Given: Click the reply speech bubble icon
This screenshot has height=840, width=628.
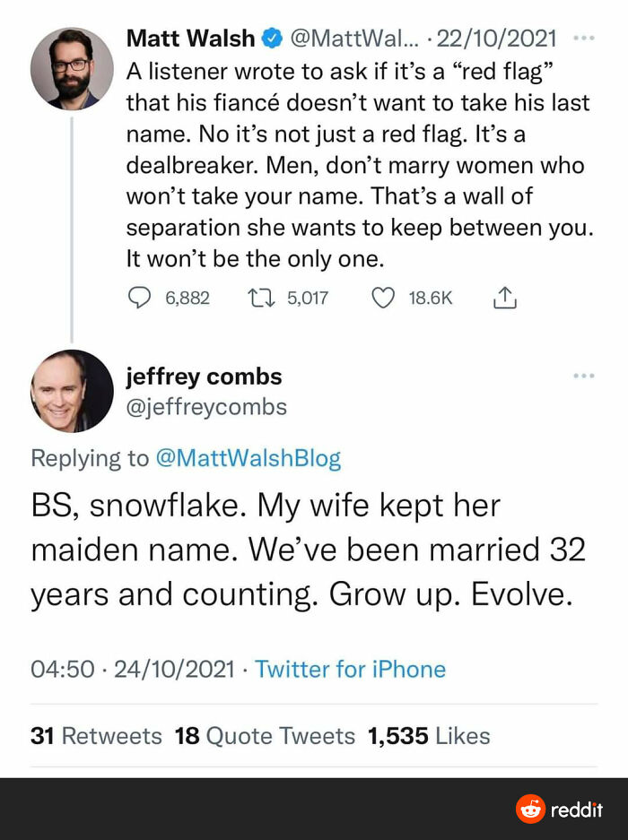Looking at the screenshot, I should pos(139,298).
